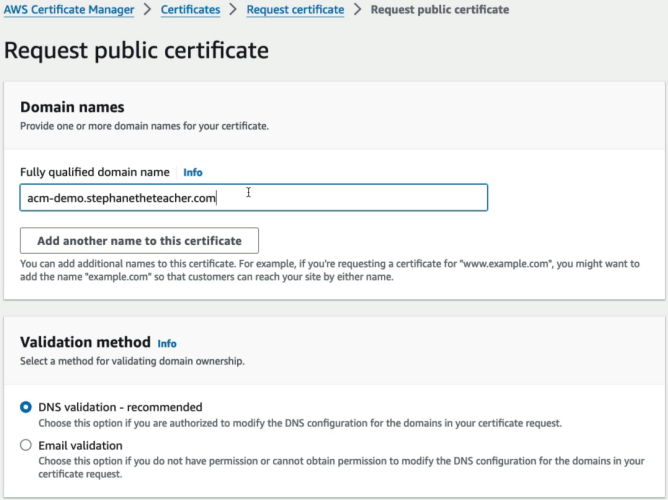Click the DNS validation description text
The width and height of the screenshot is (668, 500).
pyautogui.click(x=300, y=423)
